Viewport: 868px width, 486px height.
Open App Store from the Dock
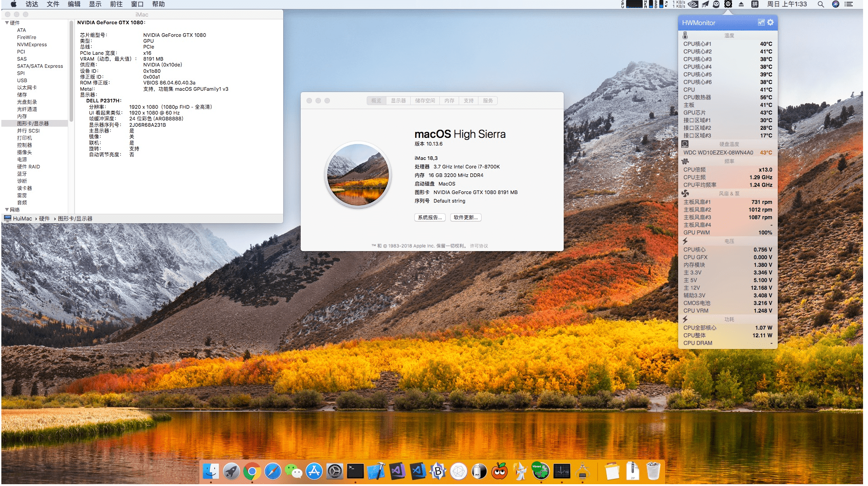point(314,471)
